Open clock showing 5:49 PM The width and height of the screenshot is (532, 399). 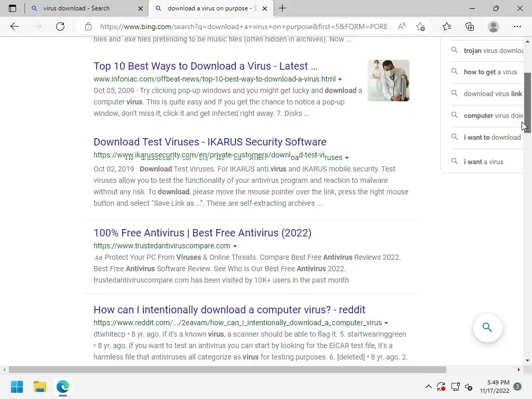(x=495, y=387)
